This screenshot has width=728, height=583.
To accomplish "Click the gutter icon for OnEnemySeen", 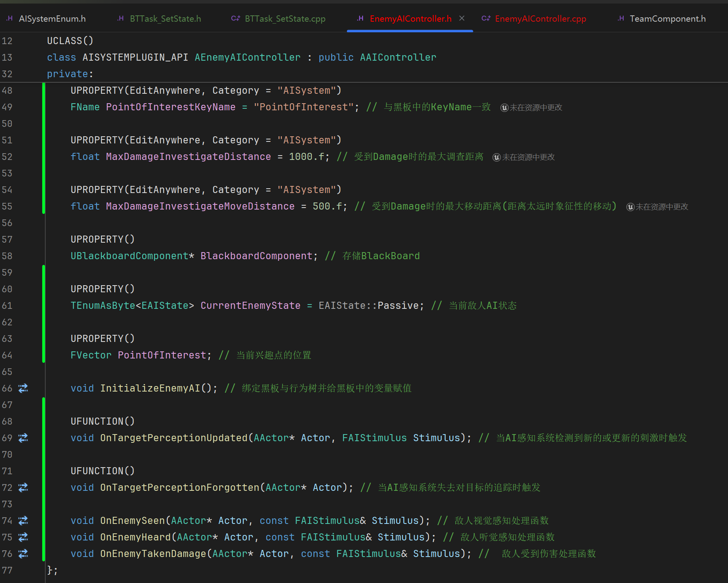I will click(23, 521).
